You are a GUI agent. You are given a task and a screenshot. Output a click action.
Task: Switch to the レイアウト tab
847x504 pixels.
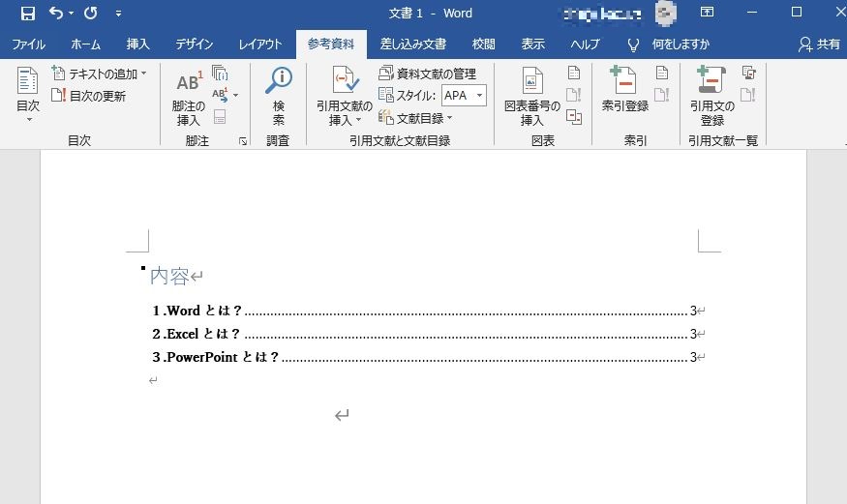point(260,44)
